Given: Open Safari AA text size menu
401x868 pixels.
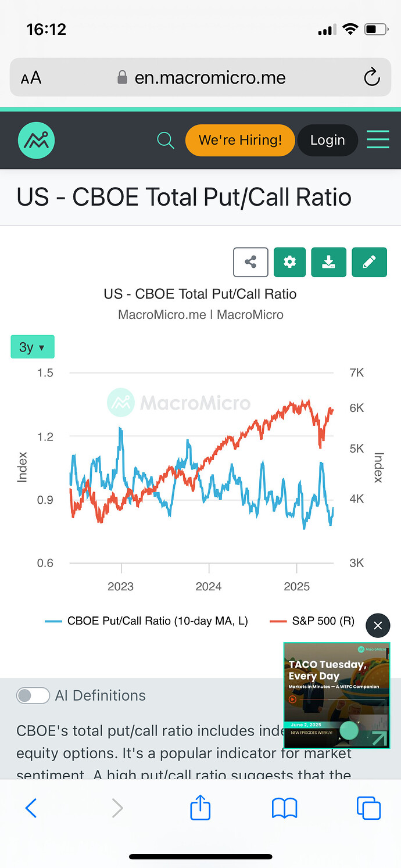Looking at the screenshot, I should click(31, 78).
